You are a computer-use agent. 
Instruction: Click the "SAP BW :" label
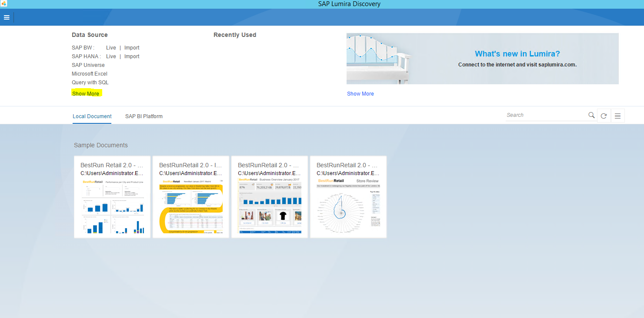[83, 48]
